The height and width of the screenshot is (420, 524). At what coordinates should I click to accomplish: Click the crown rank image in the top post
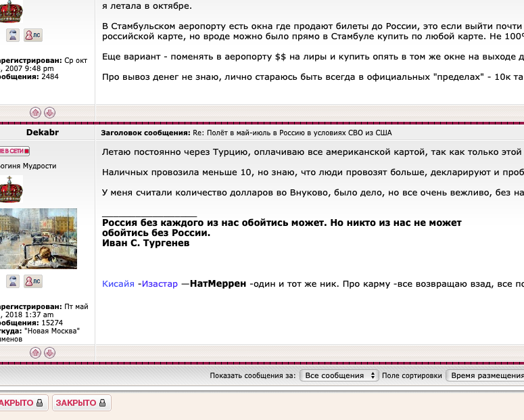pyautogui.click(x=10, y=10)
